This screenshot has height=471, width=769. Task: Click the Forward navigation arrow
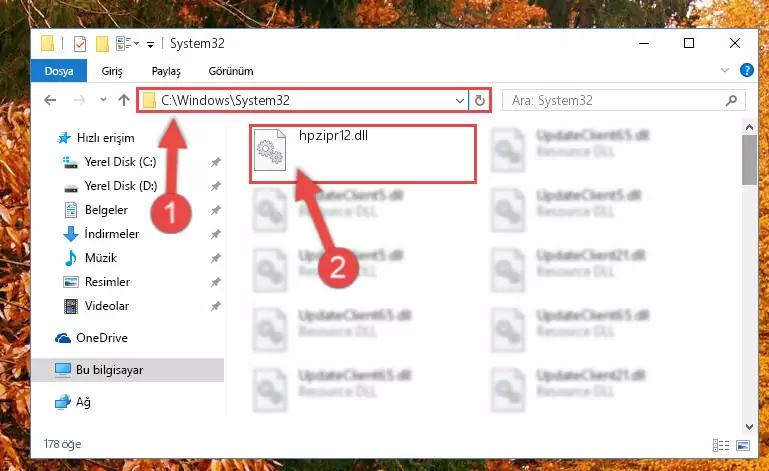pos(79,100)
